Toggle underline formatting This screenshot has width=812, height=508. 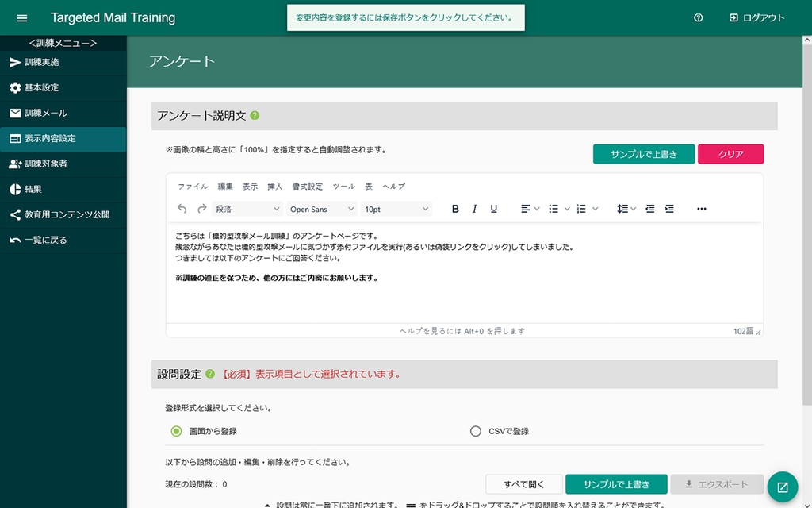pos(493,209)
